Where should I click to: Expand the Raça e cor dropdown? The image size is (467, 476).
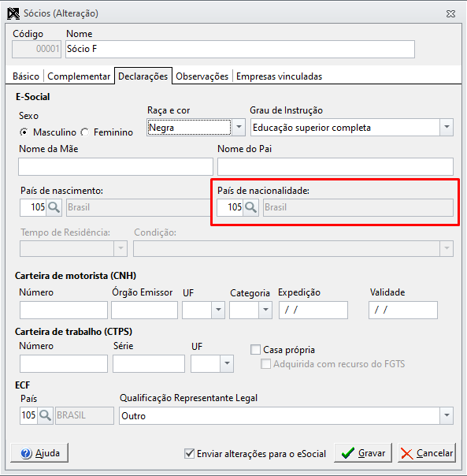pyautogui.click(x=239, y=127)
